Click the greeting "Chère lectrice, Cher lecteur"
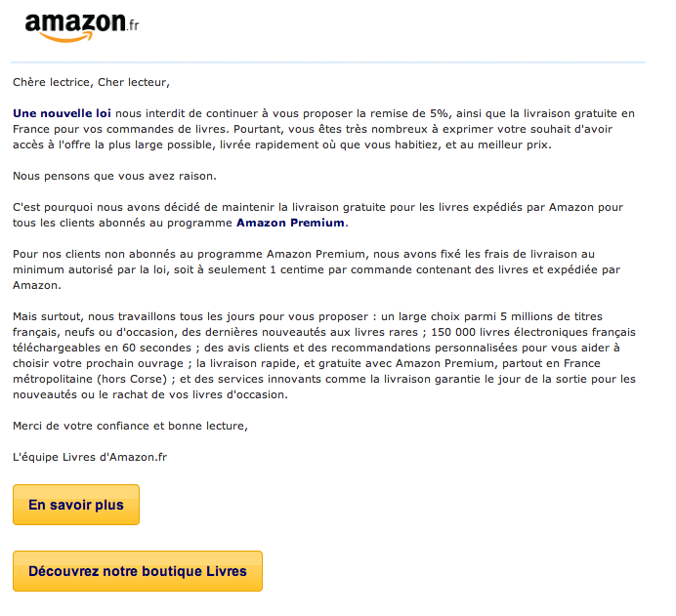The height and width of the screenshot is (616, 676). click(91, 82)
